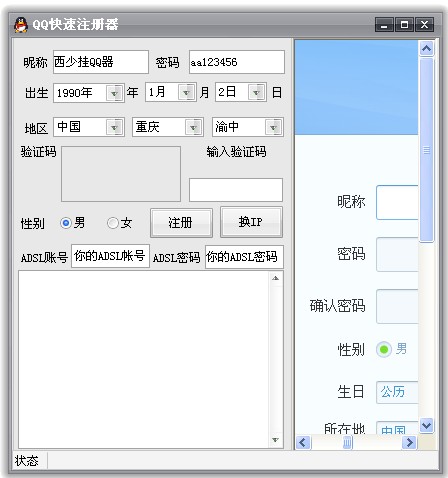Maximize the QQ快速注册器 window

tap(404, 25)
